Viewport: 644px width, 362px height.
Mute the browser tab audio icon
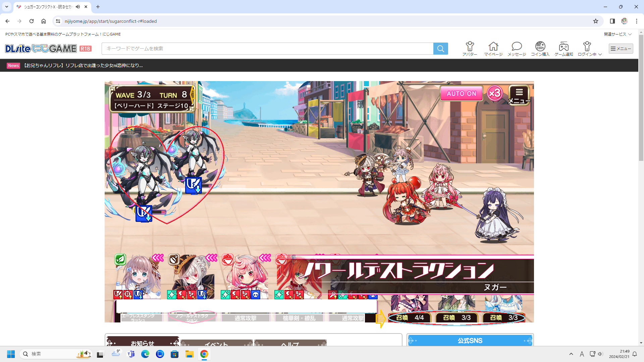point(78,7)
